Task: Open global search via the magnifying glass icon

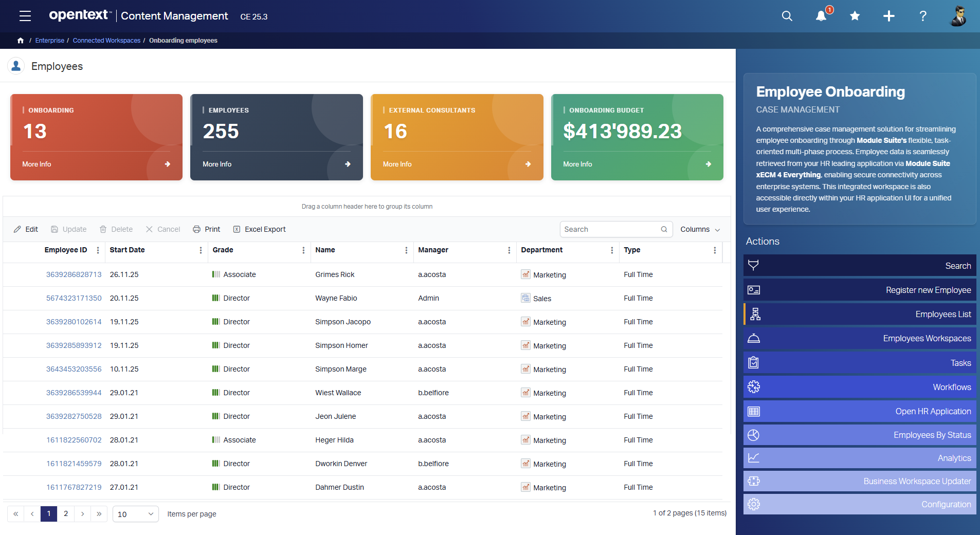Action: (x=786, y=16)
